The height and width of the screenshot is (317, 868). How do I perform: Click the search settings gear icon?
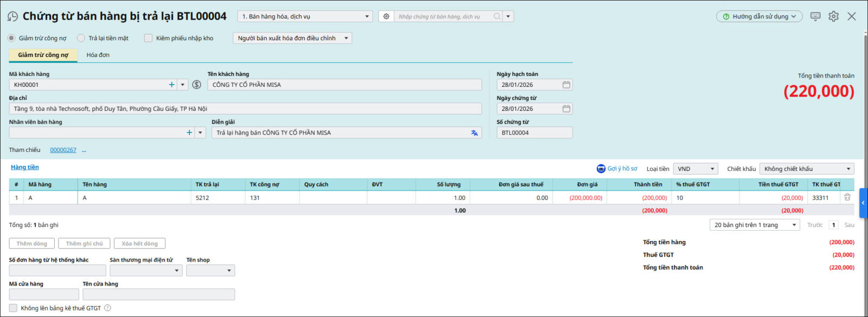386,16
